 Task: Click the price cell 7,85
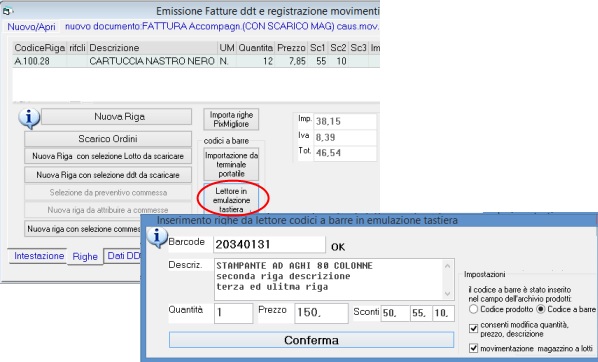pyautogui.click(x=291, y=61)
